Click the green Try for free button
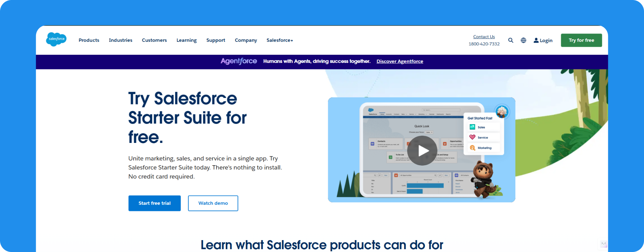The image size is (644, 252). pos(581,40)
